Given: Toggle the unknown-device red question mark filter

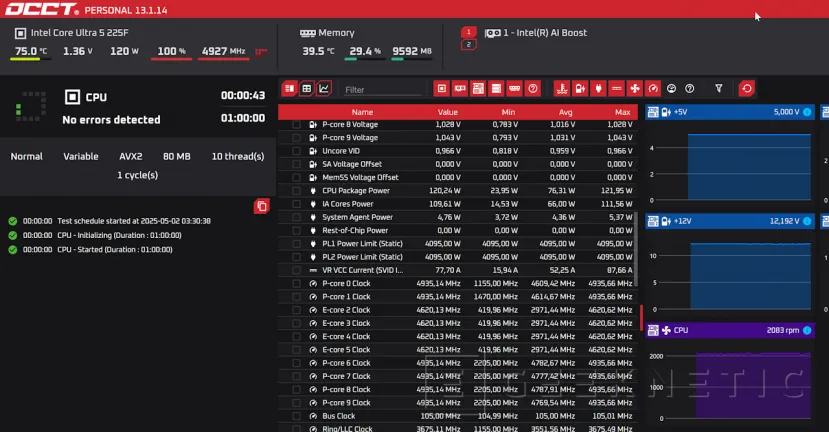Looking at the screenshot, I should pos(533,89).
